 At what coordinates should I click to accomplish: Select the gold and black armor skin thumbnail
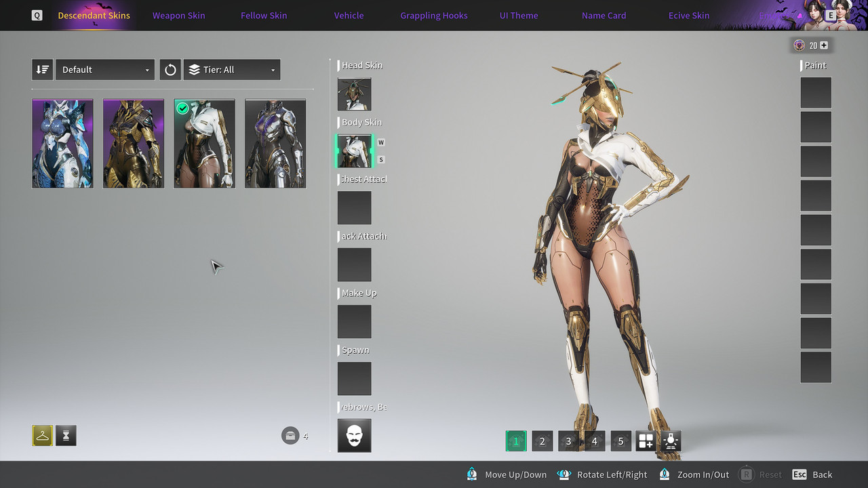[134, 144]
